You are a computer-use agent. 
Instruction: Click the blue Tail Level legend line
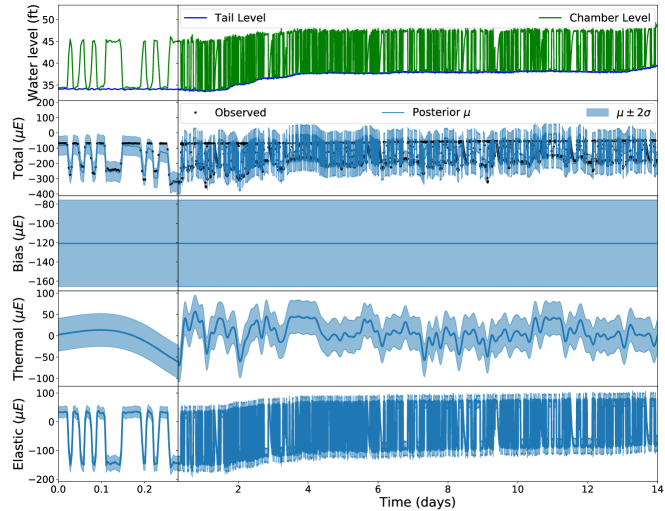tap(195, 18)
